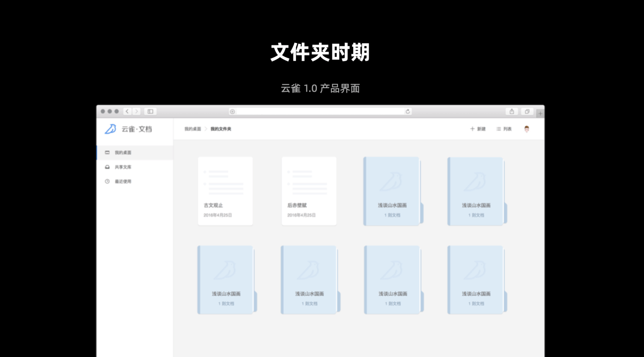Show all tabs with tab overview icon
The height and width of the screenshot is (357, 644).
click(x=527, y=111)
